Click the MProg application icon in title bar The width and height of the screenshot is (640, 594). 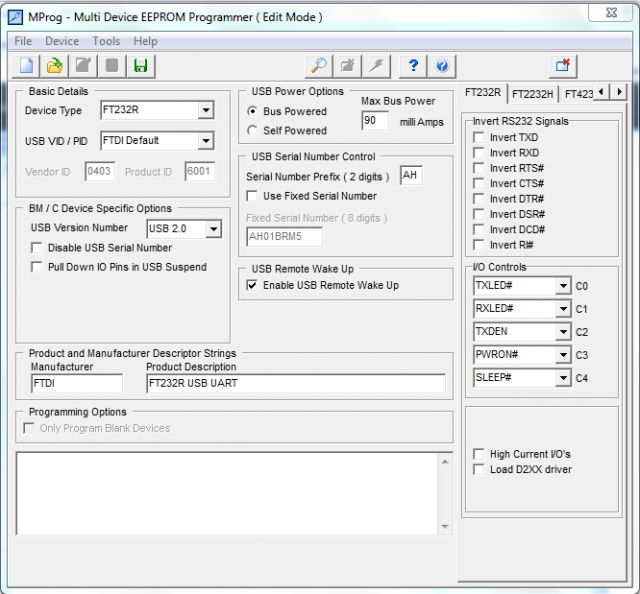click(16, 17)
